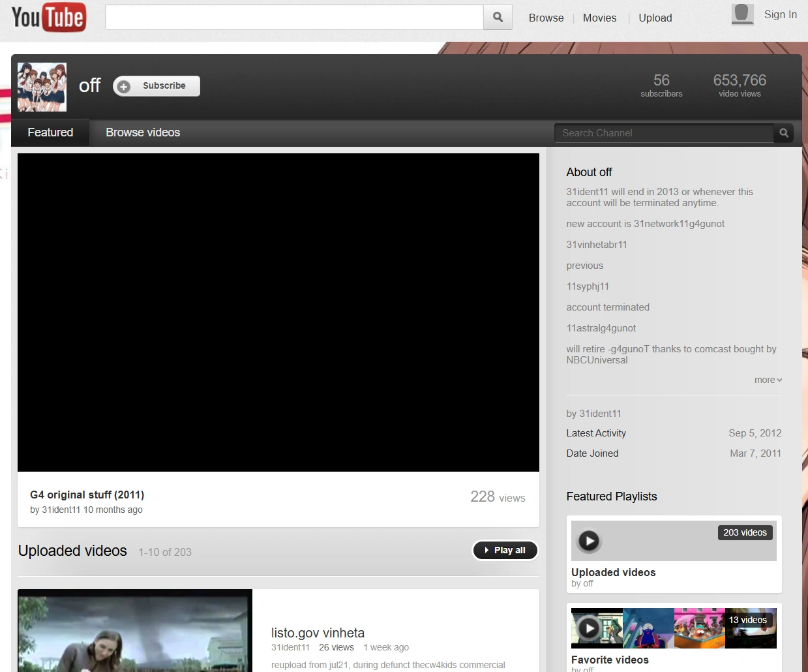Click the 13 videos badge
Viewport: 808px width, 672px height.
748,620
